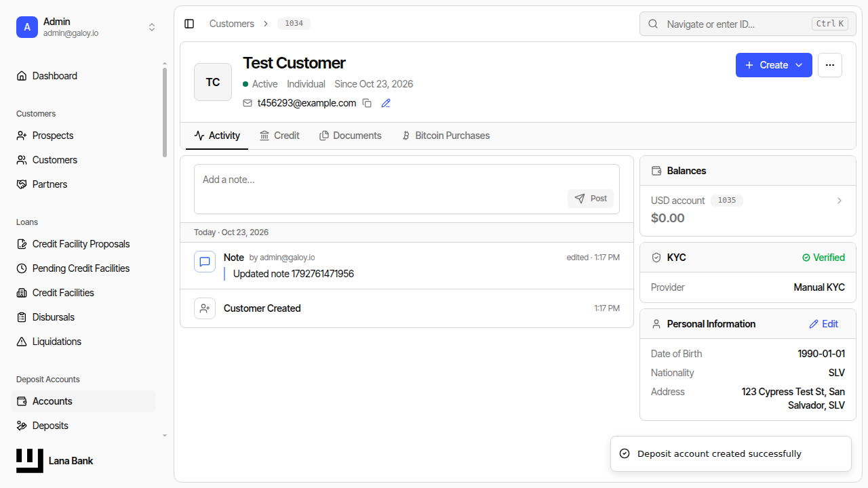Click the Customer Created user icon
Screen dimensions: 868x488
pos(205,308)
